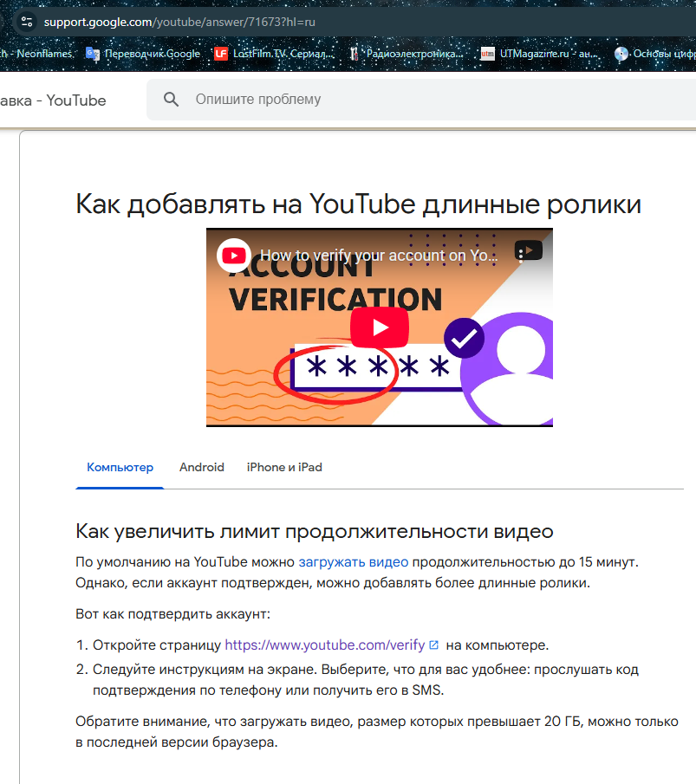Open the UTMagazine.ru bookmark
This screenshot has height=784, width=696.
(539, 54)
